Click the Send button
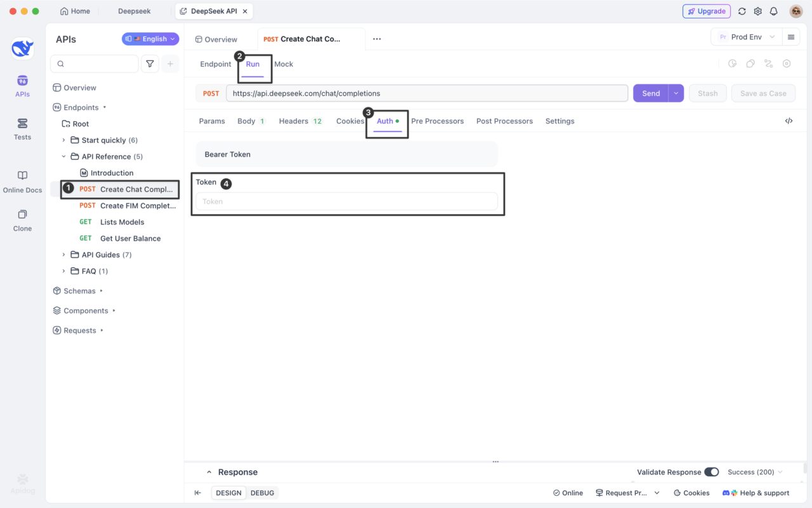 coord(651,93)
